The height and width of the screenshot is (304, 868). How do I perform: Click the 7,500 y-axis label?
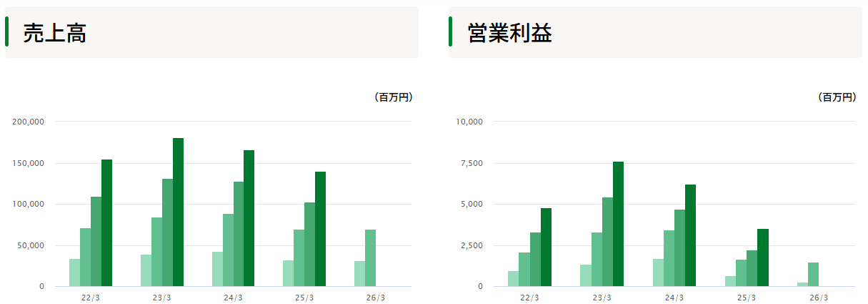pos(472,163)
